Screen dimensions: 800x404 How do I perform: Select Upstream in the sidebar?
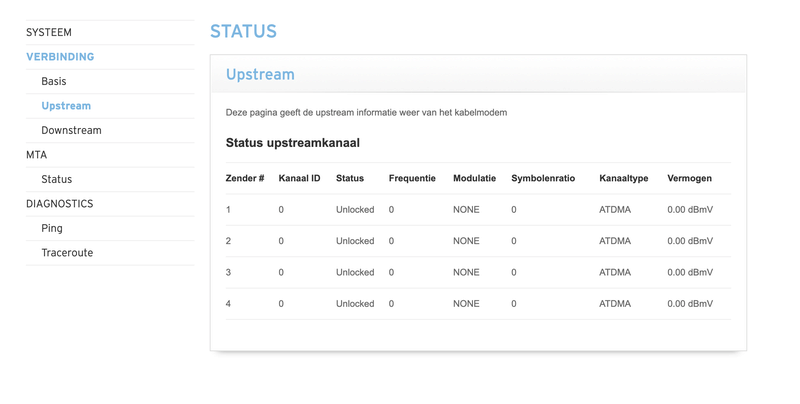[x=66, y=106]
